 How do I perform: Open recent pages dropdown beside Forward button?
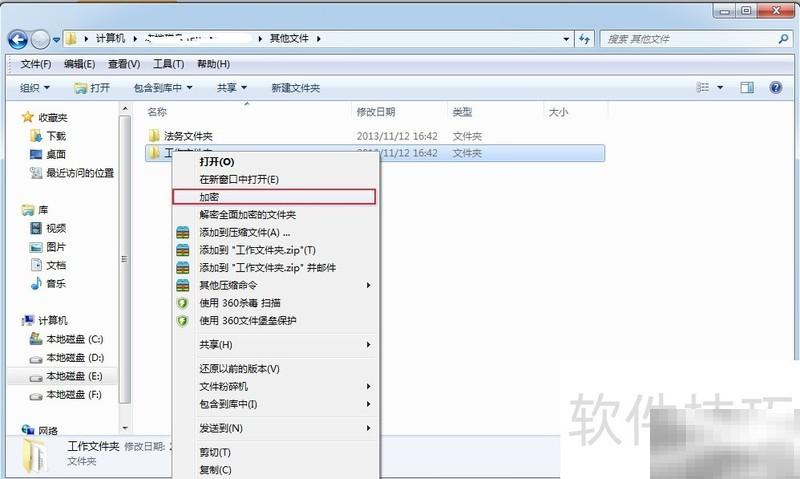point(56,39)
